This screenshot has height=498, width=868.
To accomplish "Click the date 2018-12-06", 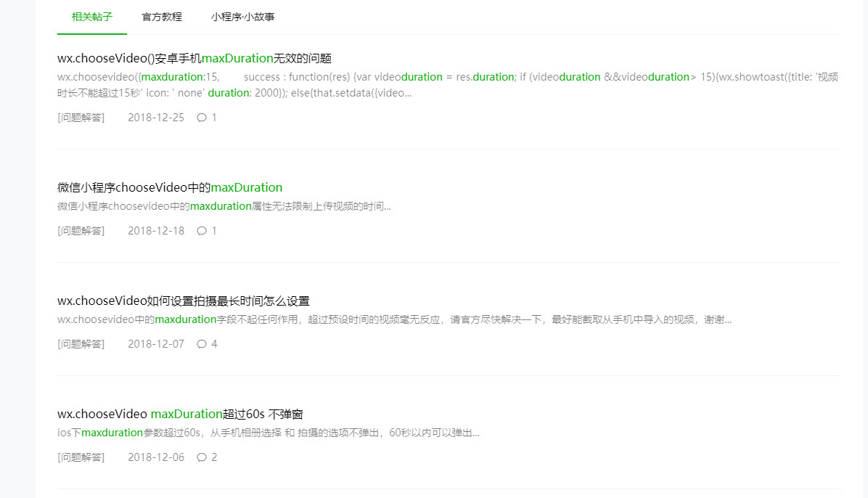I will [x=156, y=457].
